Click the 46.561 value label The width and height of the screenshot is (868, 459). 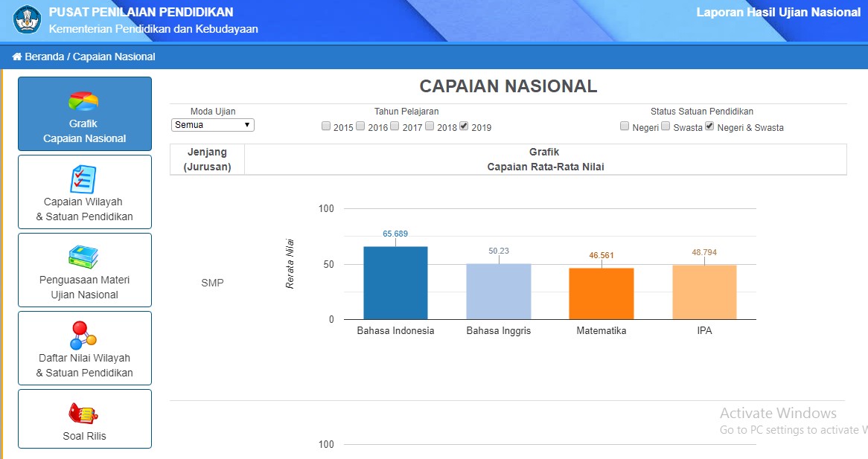(601, 255)
